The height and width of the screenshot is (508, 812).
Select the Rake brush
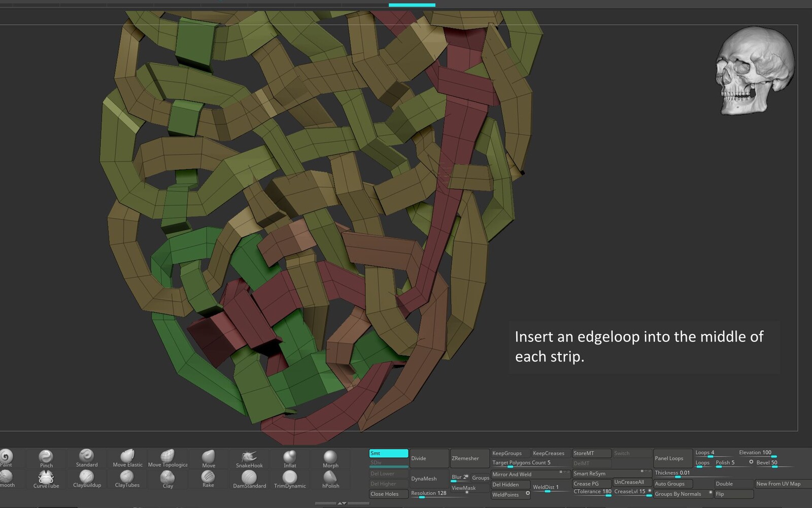[208, 479]
